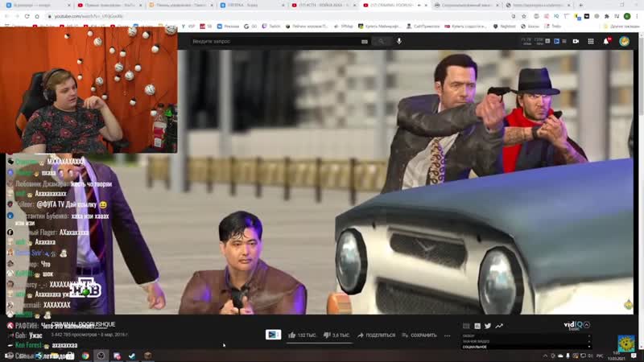This screenshot has width=644, height=362.
Task: Open Google Chrome from the taskbar
Action: click(x=85, y=356)
